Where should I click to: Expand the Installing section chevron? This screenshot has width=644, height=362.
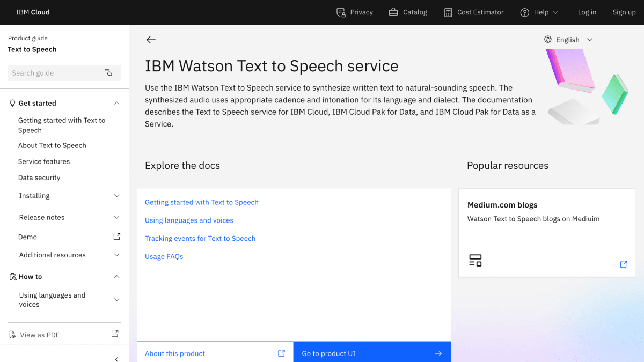[x=117, y=196]
